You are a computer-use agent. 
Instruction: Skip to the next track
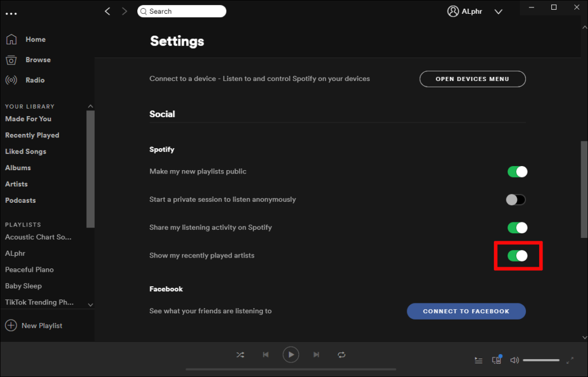tap(316, 355)
